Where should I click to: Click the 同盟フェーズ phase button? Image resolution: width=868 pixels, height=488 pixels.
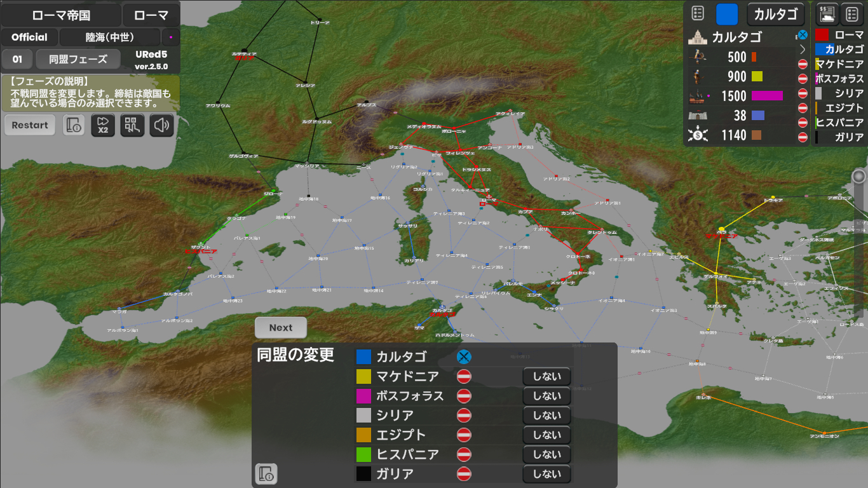coord(78,60)
